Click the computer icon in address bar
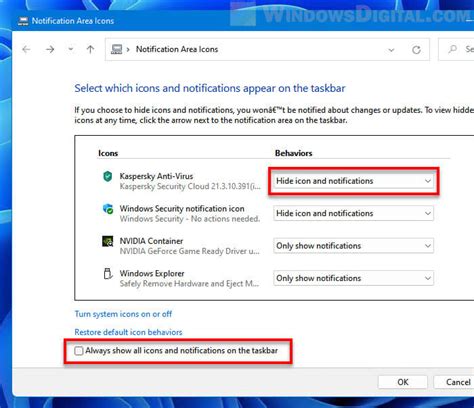The width and height of the screenshot is (474, 408). 116,49
